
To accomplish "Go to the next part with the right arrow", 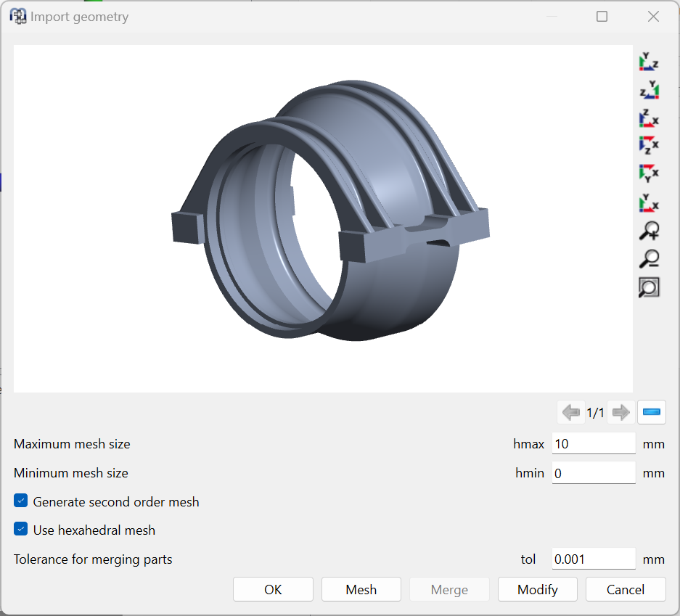I will pos(620,412).
